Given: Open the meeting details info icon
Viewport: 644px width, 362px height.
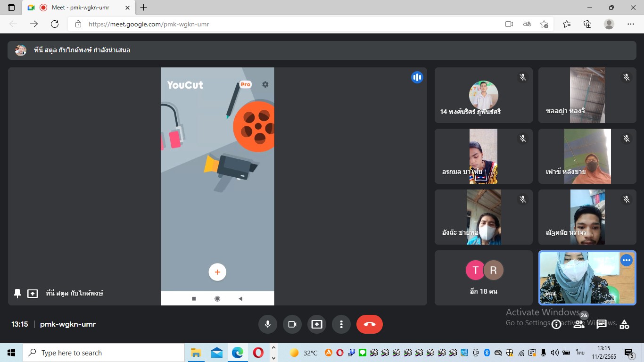Looking at the screenshot, I should 556,324.
